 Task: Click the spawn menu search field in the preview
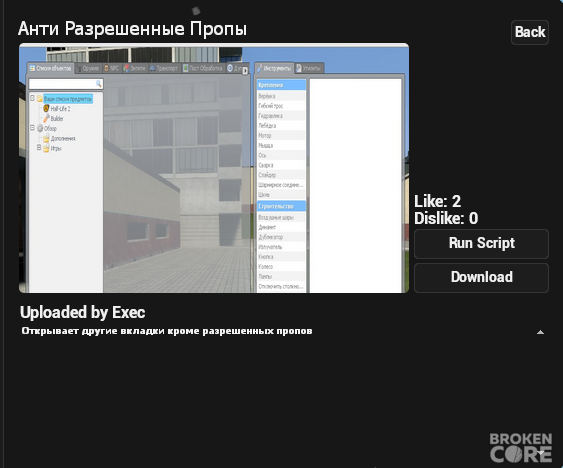coord(66,84)
